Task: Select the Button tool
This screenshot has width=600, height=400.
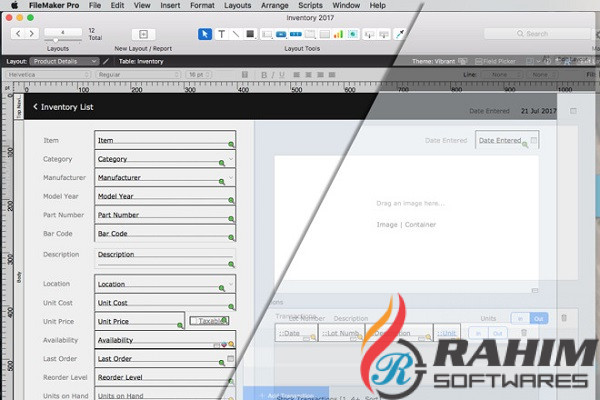Action: click(x=281, y=34)
